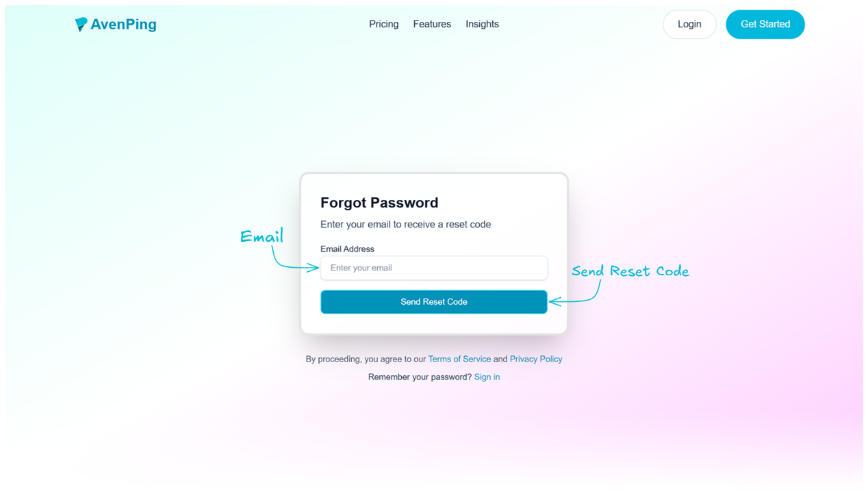Click the reset code instruction text
This screenshot has height=493, width=868.
click(x=405, y=224)
